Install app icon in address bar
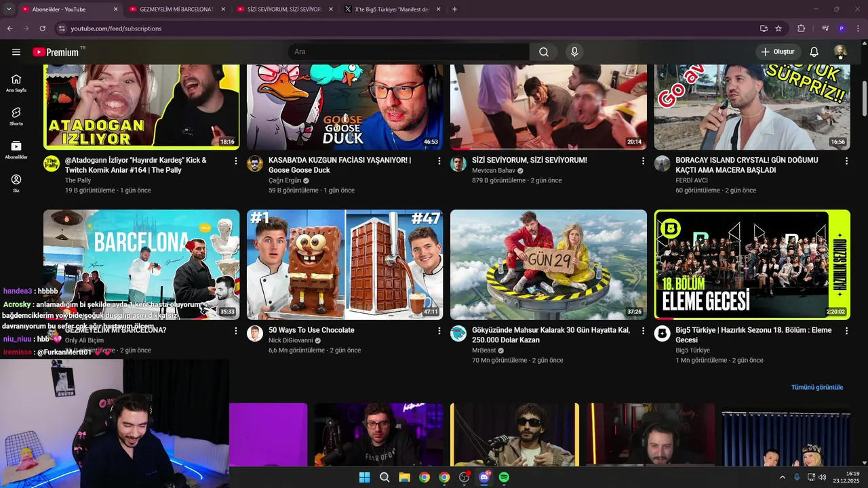The image size is (868, 488). 764,28
